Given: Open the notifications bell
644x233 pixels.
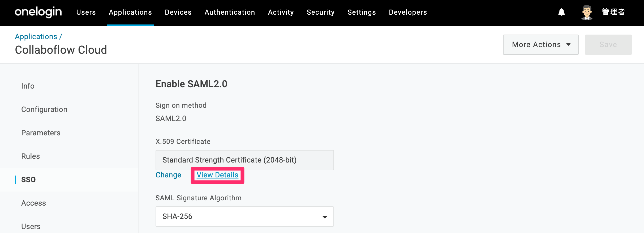Looking at the screenshot, I should click(x=561, y=12).
